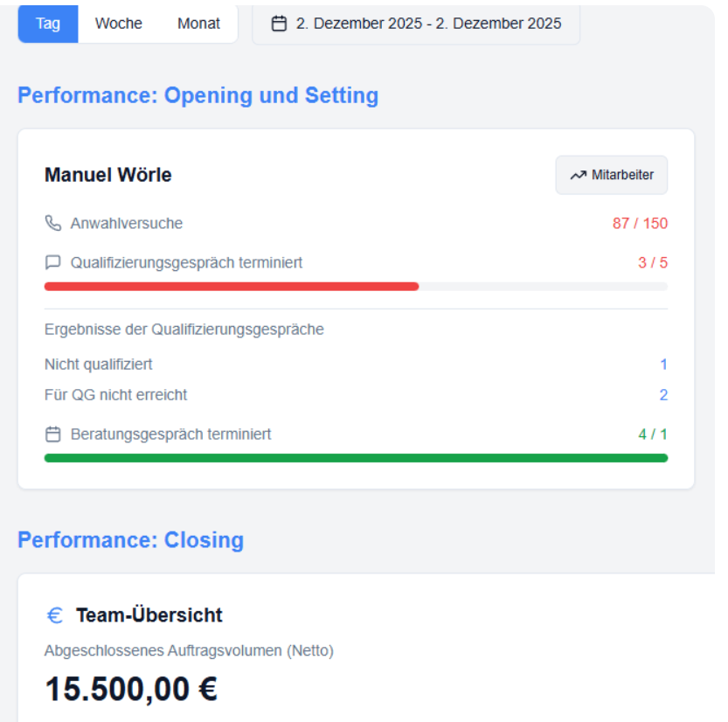This screenshot has width=728, height=722.
Task: Switch to Woche view
Action: pos(118,24)
